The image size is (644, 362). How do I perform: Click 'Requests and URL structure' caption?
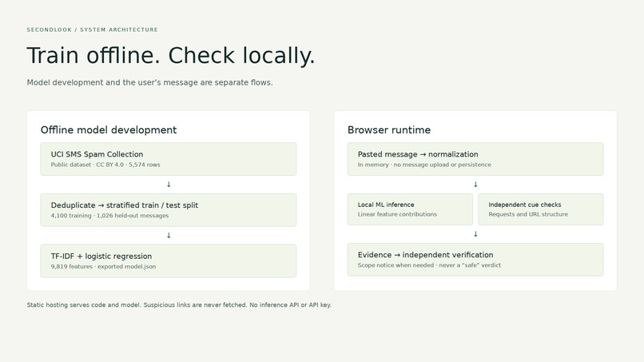pos(528,214)
